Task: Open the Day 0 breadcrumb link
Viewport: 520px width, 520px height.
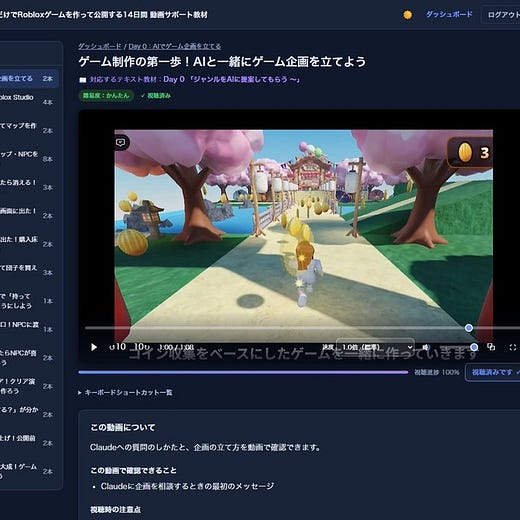Action: pyautogui.click(x=175, y=46)
